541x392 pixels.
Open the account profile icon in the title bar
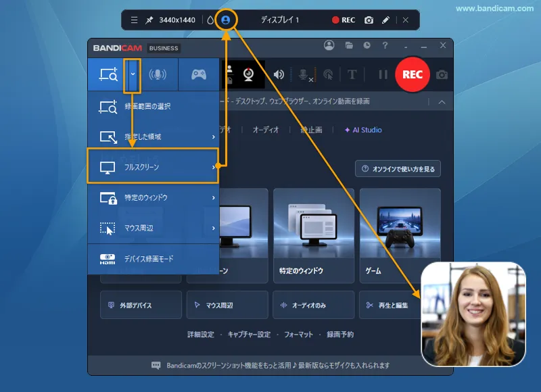(x=329, y=45)
